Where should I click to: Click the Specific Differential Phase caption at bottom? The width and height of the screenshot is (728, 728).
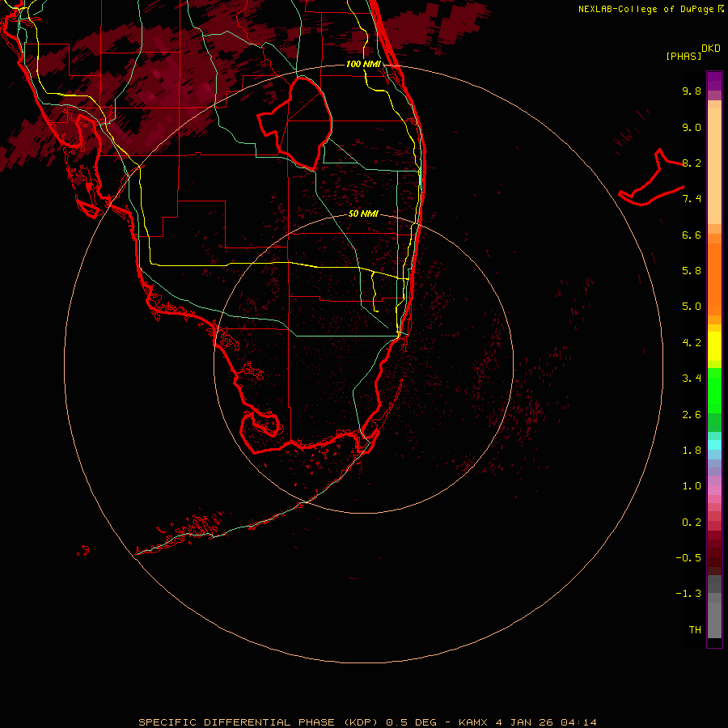(x=368, y=722)
